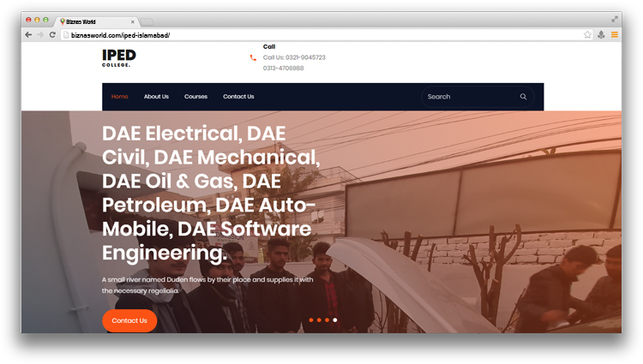The image size is (643, 364).
Task: Click the browser back arrow
Action: coord(28,35)
